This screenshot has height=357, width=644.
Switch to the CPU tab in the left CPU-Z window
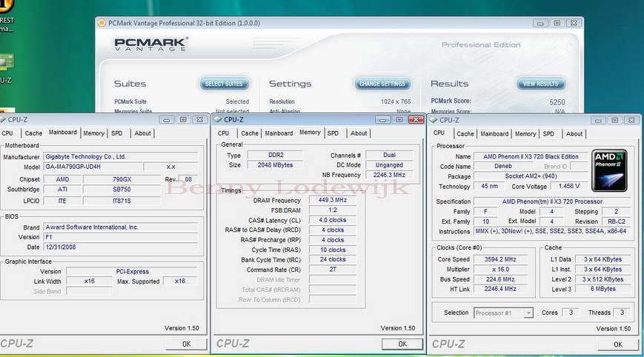pyautogui.click(x=7, y=133)
